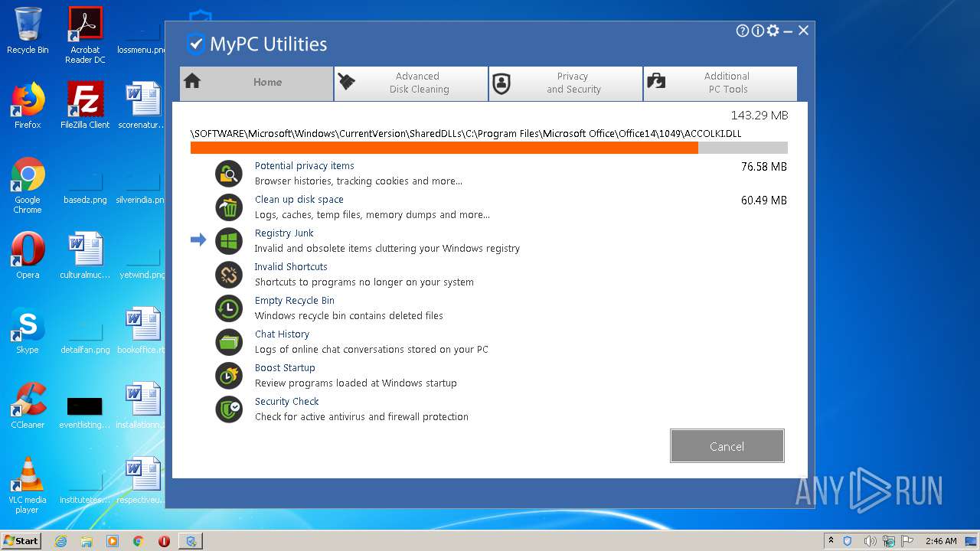
Task: Click the Show desktop button
Action: pyautogui.click(x=972, y=541)
